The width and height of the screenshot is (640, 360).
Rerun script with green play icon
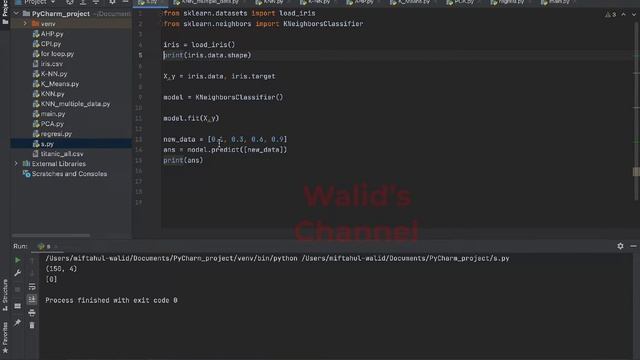[18, 260]
